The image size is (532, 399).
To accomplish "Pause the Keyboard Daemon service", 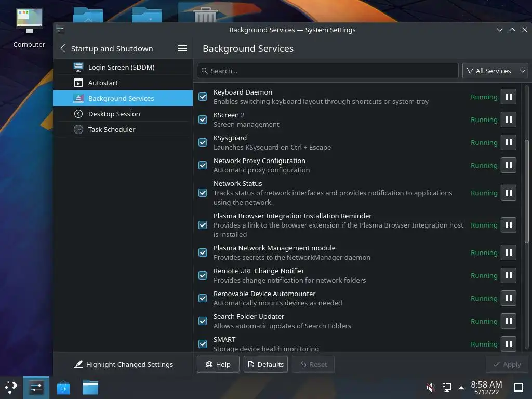I will point(508,97).
